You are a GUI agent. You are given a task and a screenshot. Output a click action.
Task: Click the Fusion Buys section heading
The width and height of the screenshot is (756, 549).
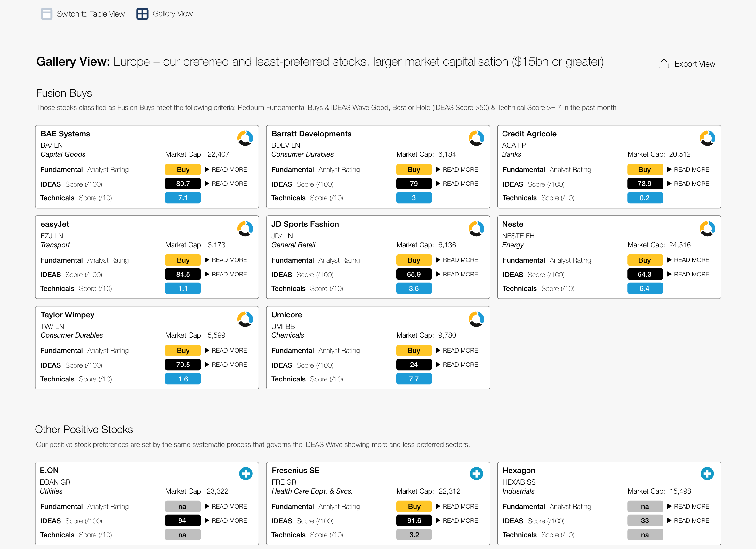click(x=64, y=93)
